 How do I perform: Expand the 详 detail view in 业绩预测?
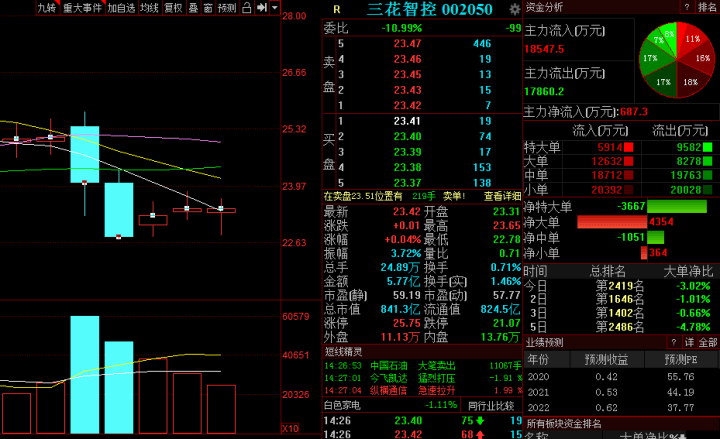(x=688, y=342)
